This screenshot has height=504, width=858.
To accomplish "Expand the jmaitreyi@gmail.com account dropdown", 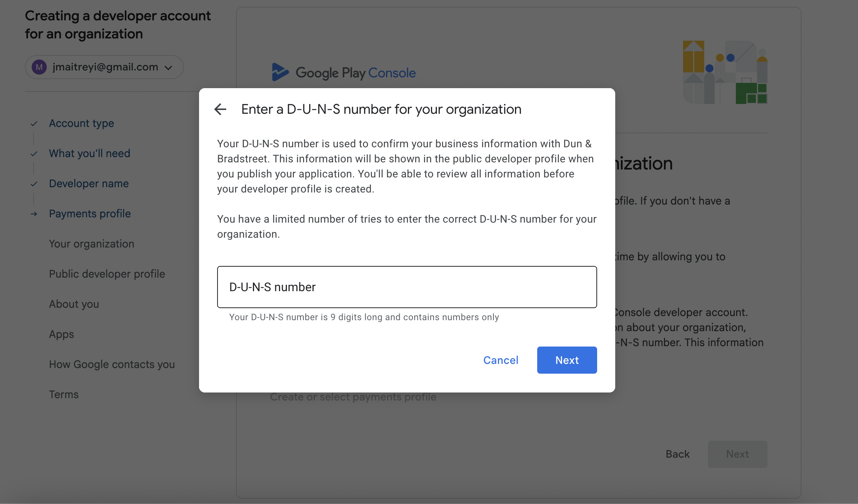I will click(x=169, y=67).
